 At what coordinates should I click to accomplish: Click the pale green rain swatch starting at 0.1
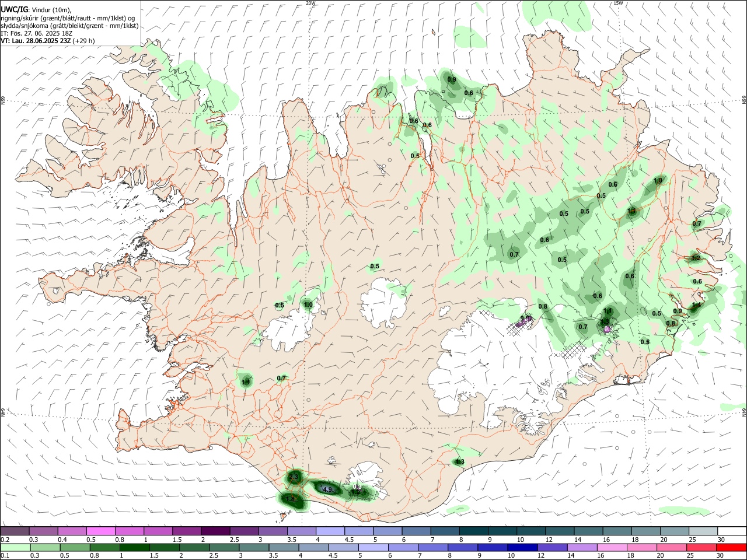pos(15,547)
